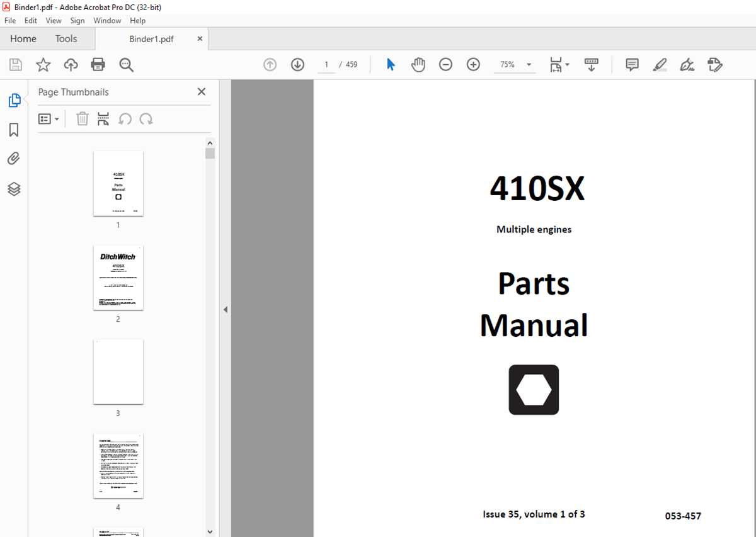The width and height of the screenshot is (756, 537).
Task: Select the highlight text pen tool
Action: pyautogui.click(x=660, y=65)
